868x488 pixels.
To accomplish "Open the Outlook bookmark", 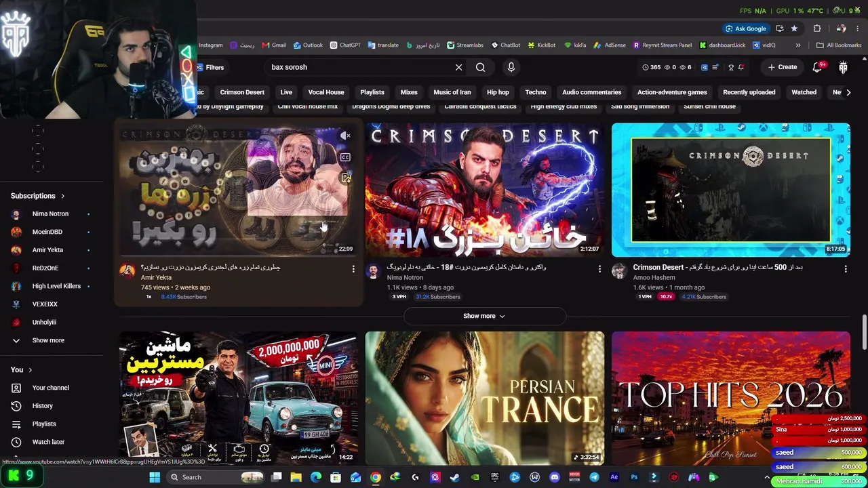I will pyautogui.click(x=308, y=45).
